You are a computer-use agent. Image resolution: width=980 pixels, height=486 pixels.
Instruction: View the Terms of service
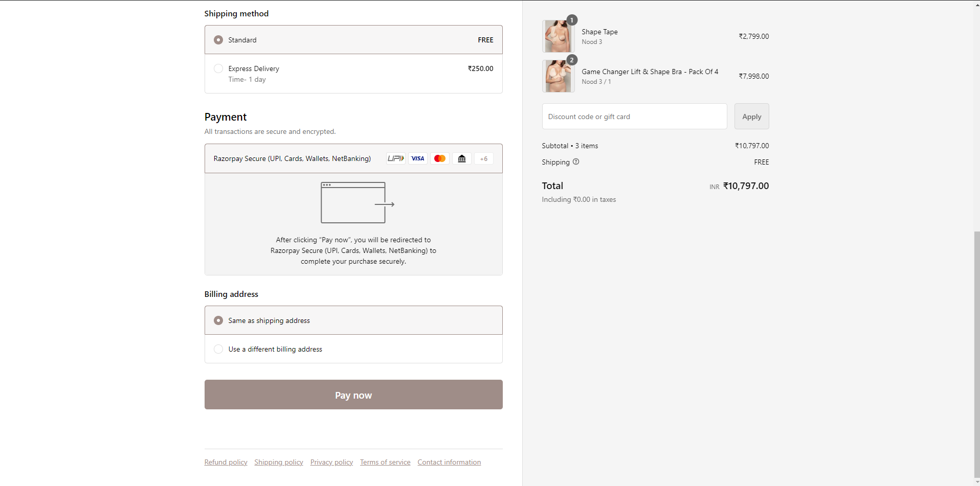click(385, 462)
